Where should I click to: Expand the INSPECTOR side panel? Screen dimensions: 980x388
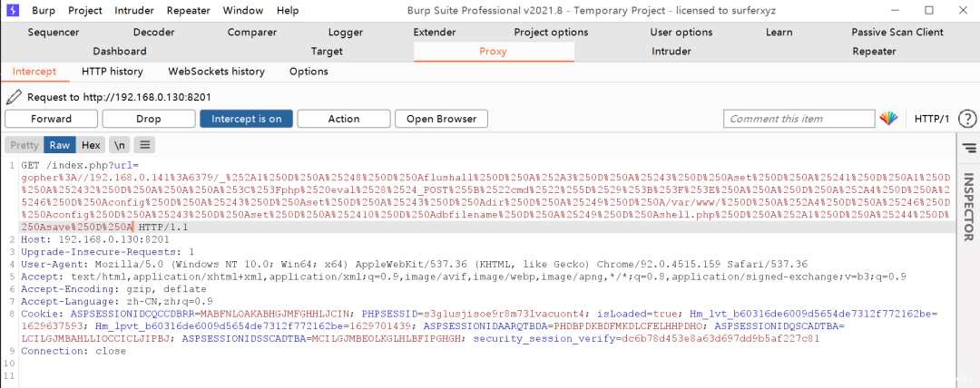pyautogui.click(x=968, y=207)
